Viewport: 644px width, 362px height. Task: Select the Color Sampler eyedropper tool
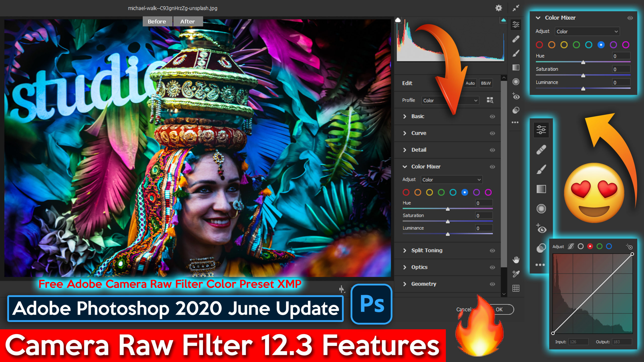[516, 274]
